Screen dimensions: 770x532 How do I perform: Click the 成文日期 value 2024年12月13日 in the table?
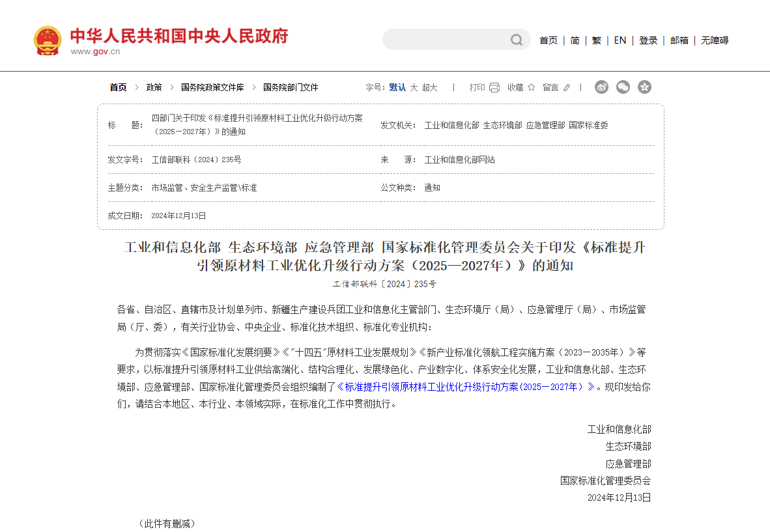point(178,216)
